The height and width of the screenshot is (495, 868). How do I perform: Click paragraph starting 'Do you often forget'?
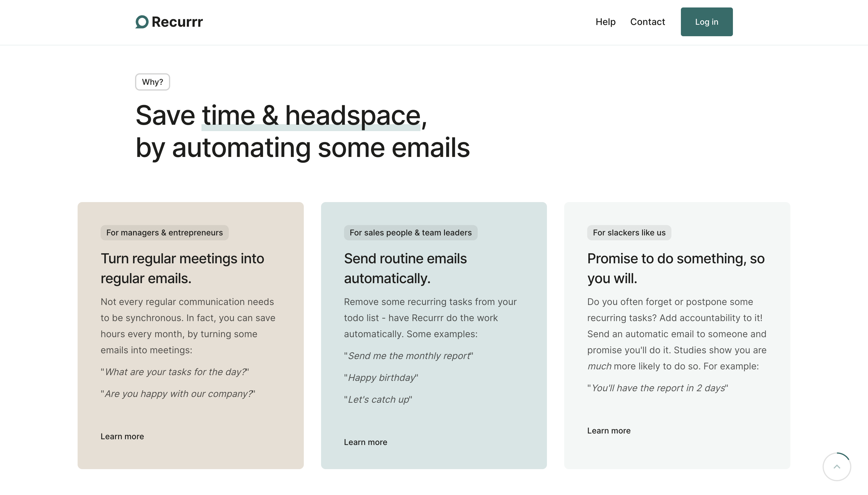pos(677,334)
